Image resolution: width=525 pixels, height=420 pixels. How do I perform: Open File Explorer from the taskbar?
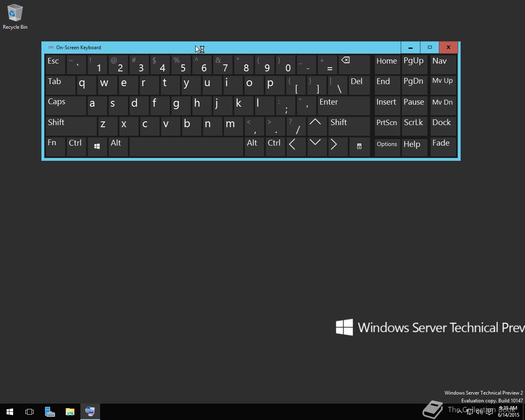tap(70, 411)
